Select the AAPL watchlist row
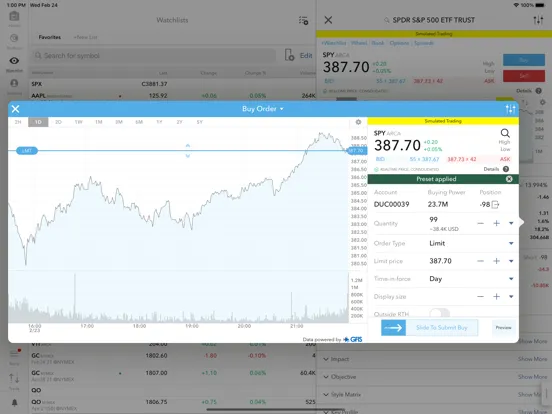The width and height of the screenshot is (552, 414). [172, 95]
